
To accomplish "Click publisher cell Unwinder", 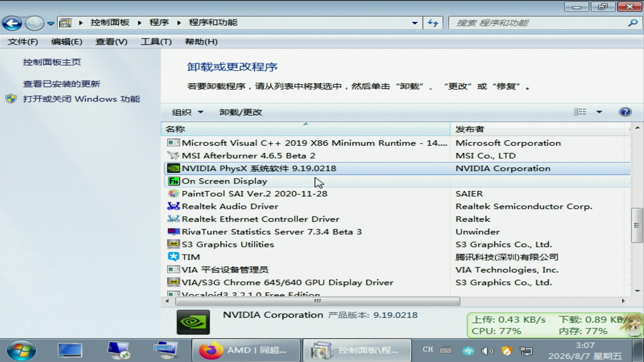I will 478,232.
